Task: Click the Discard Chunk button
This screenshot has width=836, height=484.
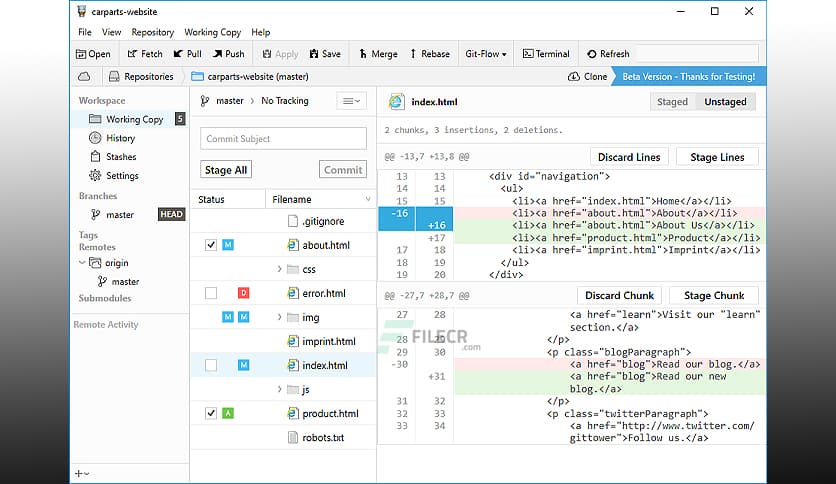Action: tap(619, 295)
